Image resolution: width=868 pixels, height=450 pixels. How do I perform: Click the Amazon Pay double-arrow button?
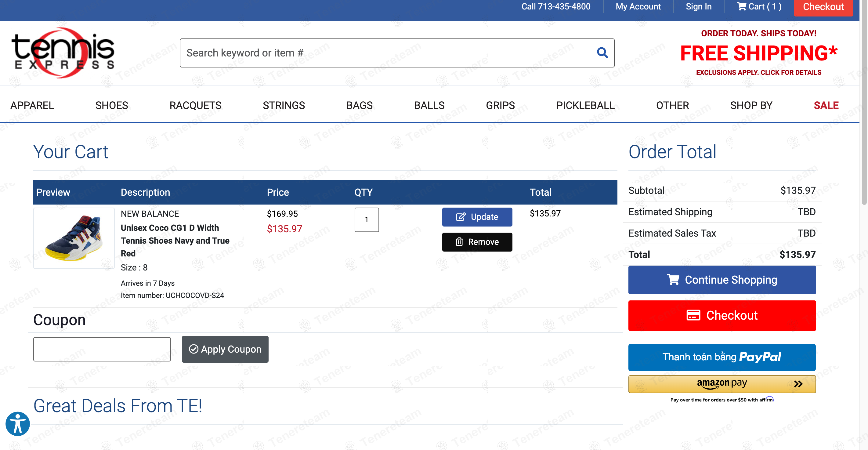pos(798,383)
